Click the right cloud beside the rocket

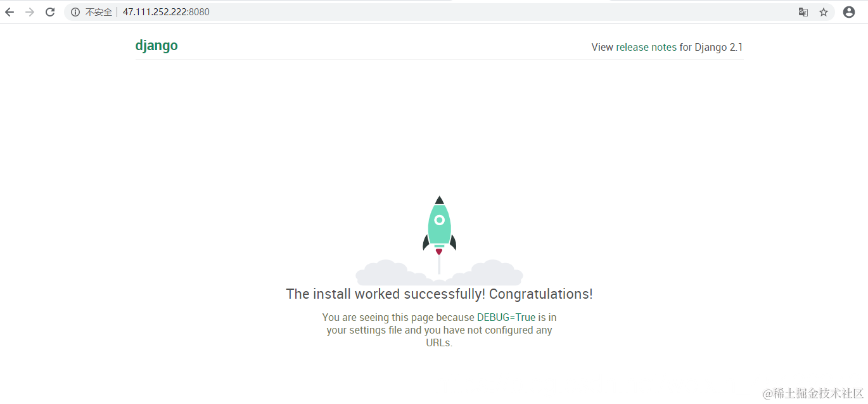point(487,273)
